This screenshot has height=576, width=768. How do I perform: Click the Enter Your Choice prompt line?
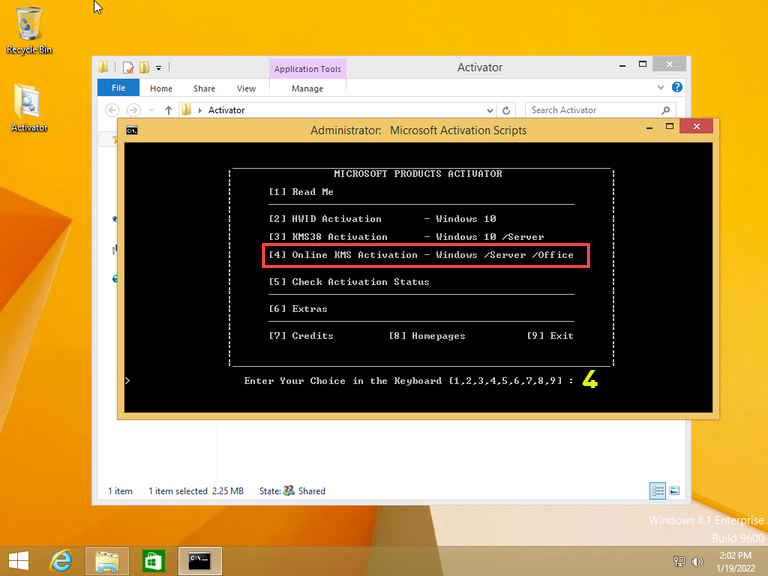click(408, 381)
